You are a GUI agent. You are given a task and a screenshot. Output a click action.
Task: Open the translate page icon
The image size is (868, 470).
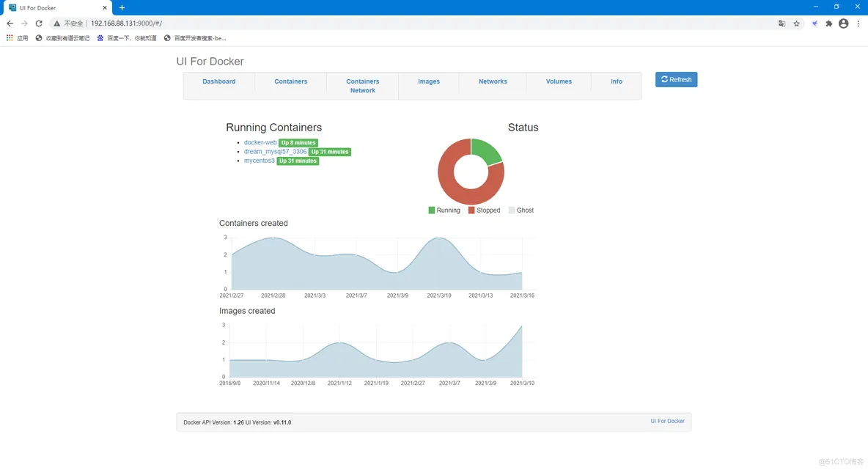point(781,23)
